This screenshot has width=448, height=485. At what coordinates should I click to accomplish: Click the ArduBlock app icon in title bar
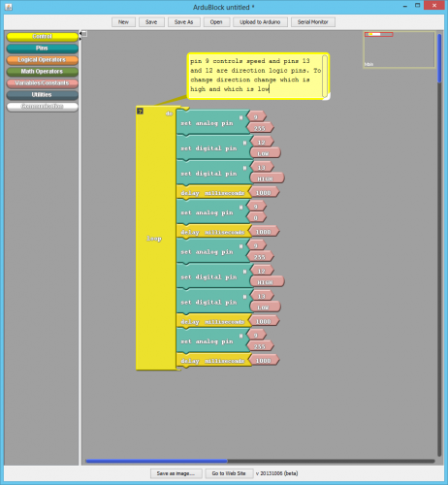(9, 7)
